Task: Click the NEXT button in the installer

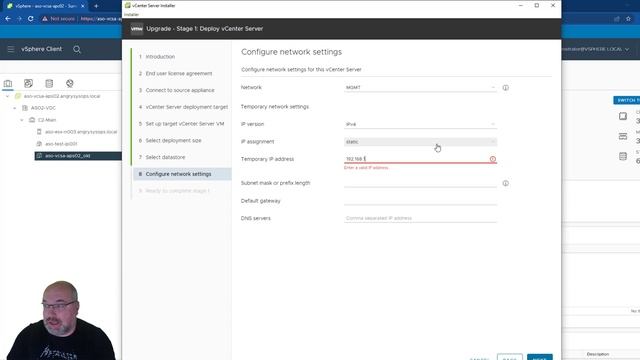Action: coord(540,357)
